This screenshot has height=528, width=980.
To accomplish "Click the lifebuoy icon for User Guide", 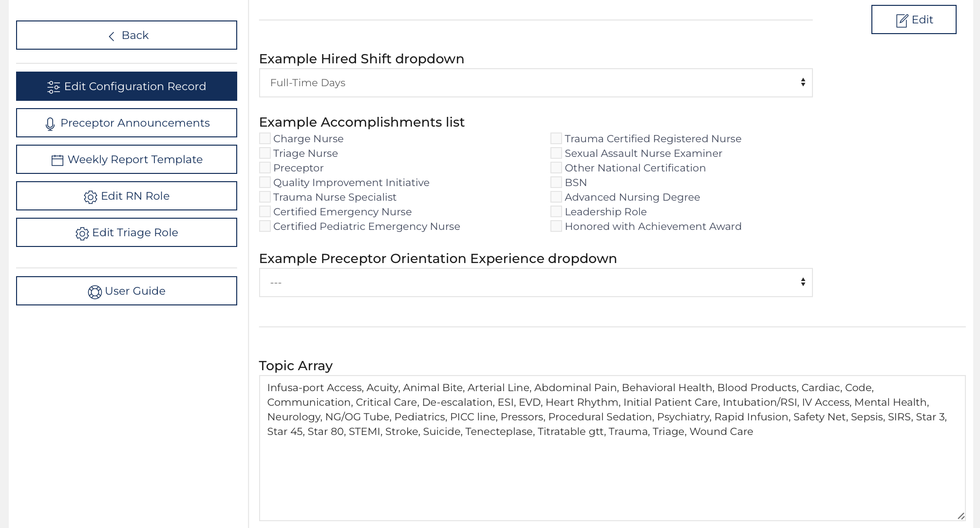I will click(x=94, y=292).
